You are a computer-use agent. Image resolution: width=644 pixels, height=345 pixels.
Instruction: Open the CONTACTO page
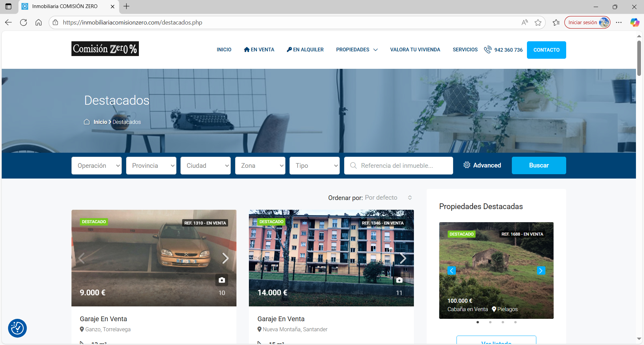coord(546,50)
